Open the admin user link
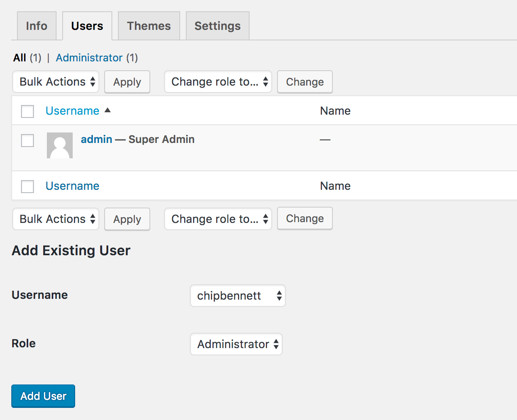The width and height of the screenshot is (517, 420). click(97, 139)
